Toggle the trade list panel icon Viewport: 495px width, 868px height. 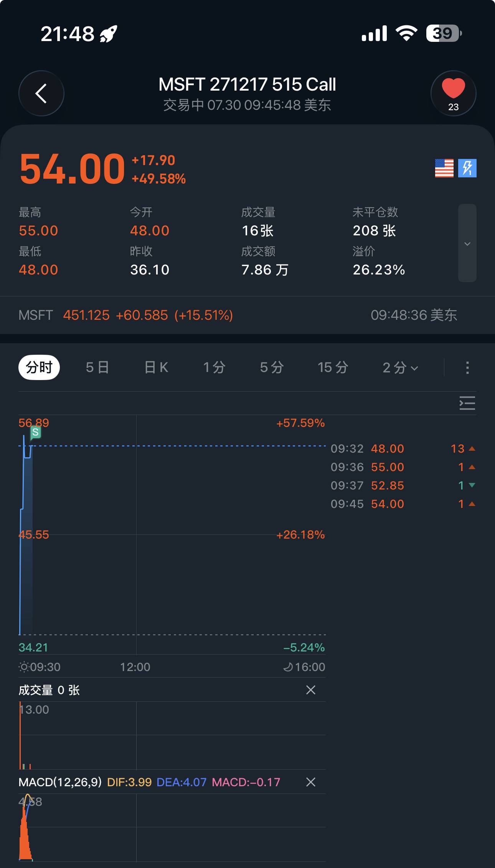point(467,403)
